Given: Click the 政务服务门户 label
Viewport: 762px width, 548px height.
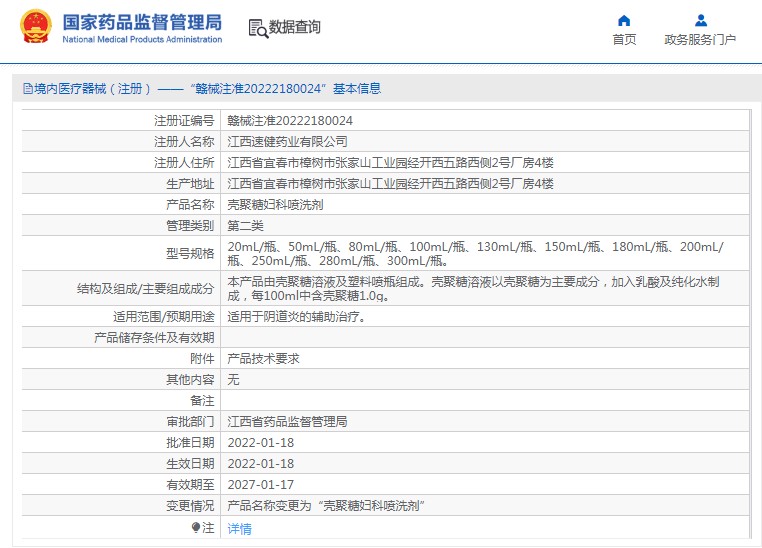Looking at the screenshot, I should coord(700,39).
